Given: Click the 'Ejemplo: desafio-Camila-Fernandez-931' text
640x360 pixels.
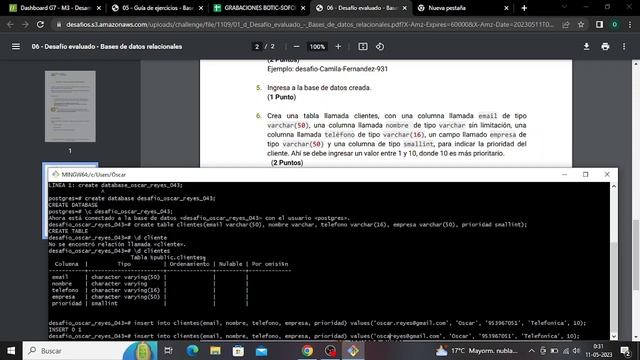Looking at the screenshot, I should click(x=327, y=69).
